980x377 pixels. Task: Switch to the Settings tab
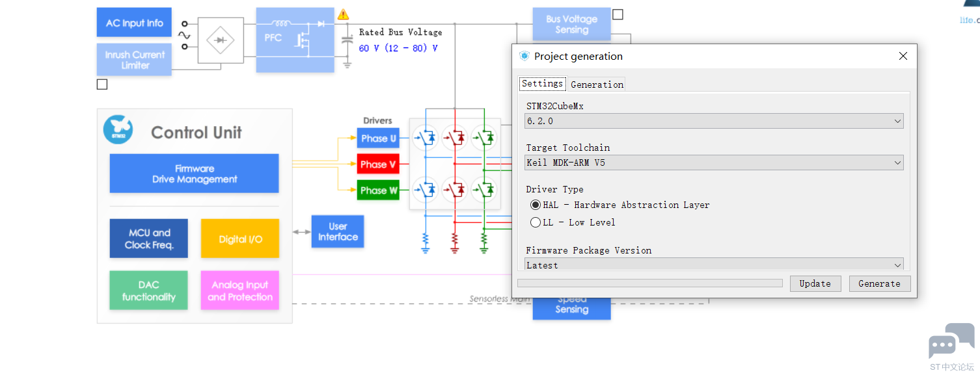(x=542, y=84)
